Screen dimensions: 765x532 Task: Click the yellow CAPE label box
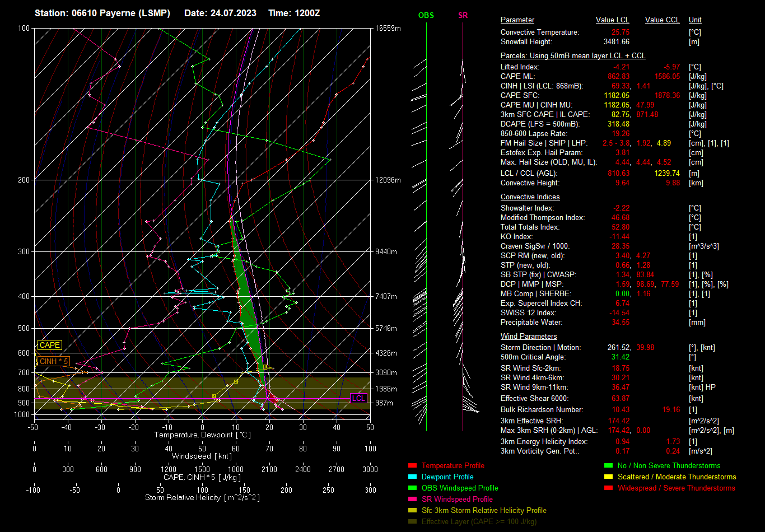pyautogui.click(x=50, y=346)
